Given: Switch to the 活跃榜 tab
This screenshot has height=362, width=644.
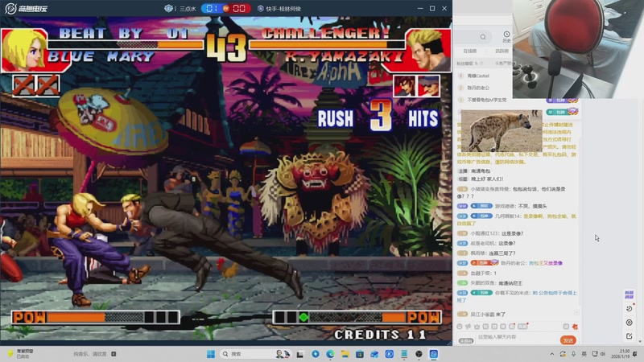Looking at the screenshot, I should click(502, 51).
